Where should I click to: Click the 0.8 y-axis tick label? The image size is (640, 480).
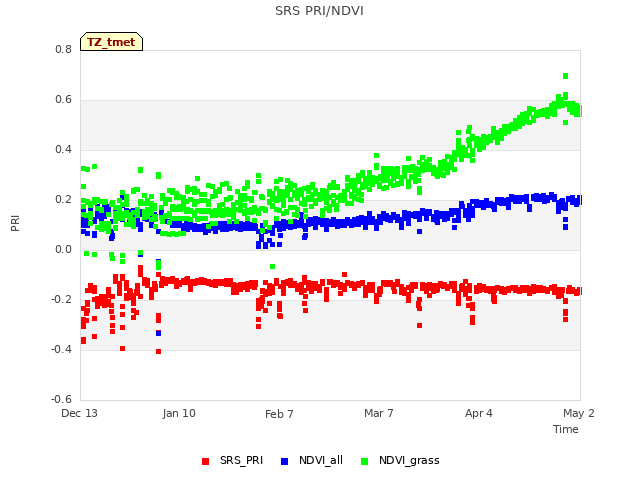pyautogui.click(x=63, y=49)
